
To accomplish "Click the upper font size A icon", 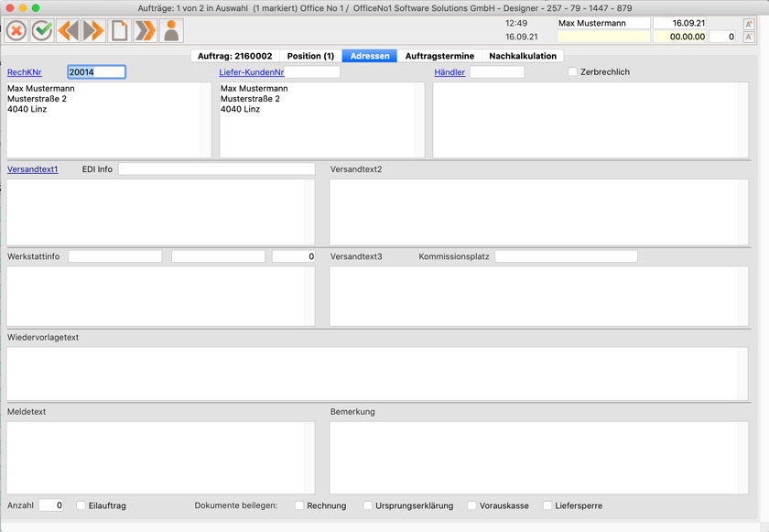I will 749,24.
